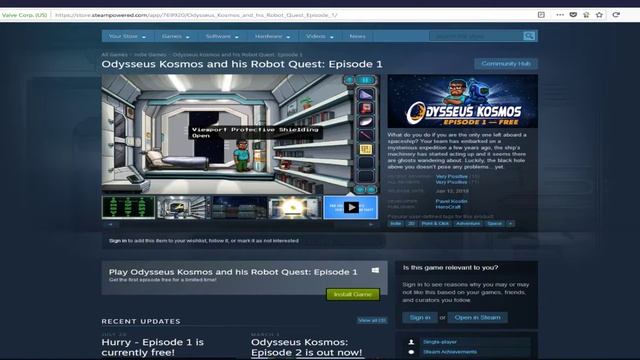Go to the News section
640x360 pixels.
pyautogui.click(x=357, y=36)
